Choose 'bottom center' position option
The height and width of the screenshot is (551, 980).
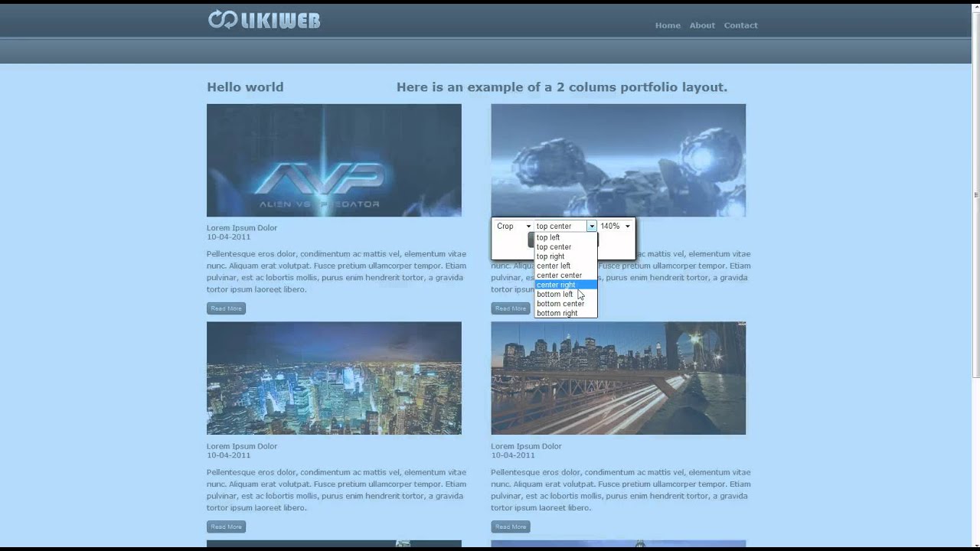(566, 304)
